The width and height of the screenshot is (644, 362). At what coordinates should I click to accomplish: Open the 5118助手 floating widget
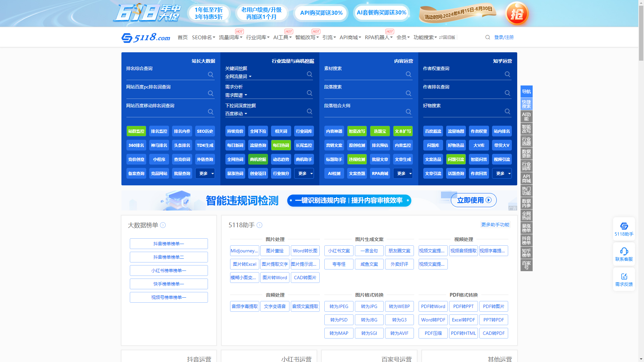pos(624,229)
